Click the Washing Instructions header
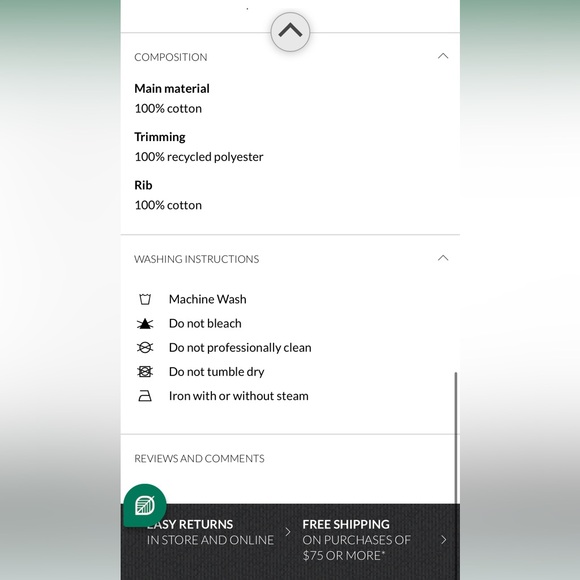Screen dimensions: 580x580 [x=290, y=259]
